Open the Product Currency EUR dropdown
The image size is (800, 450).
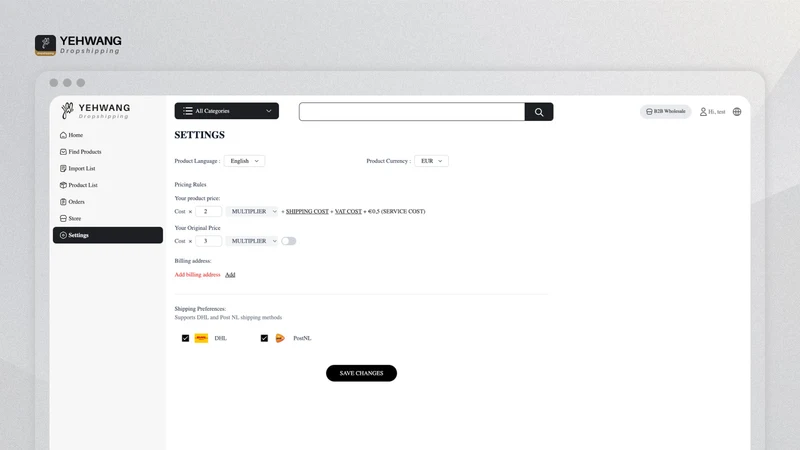pyautogui.click(x=431, y=161)
